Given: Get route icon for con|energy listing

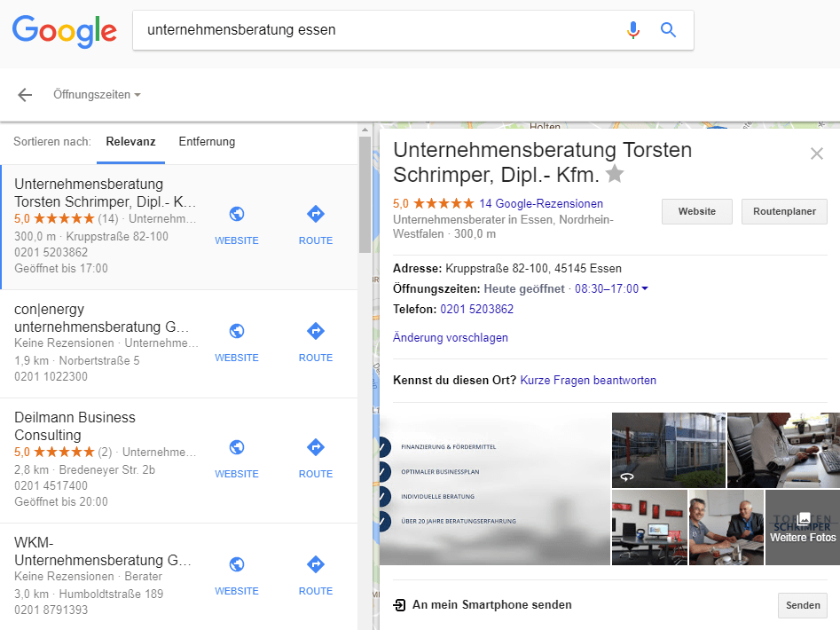Looking at the screenshot, I should coord(316,331).
